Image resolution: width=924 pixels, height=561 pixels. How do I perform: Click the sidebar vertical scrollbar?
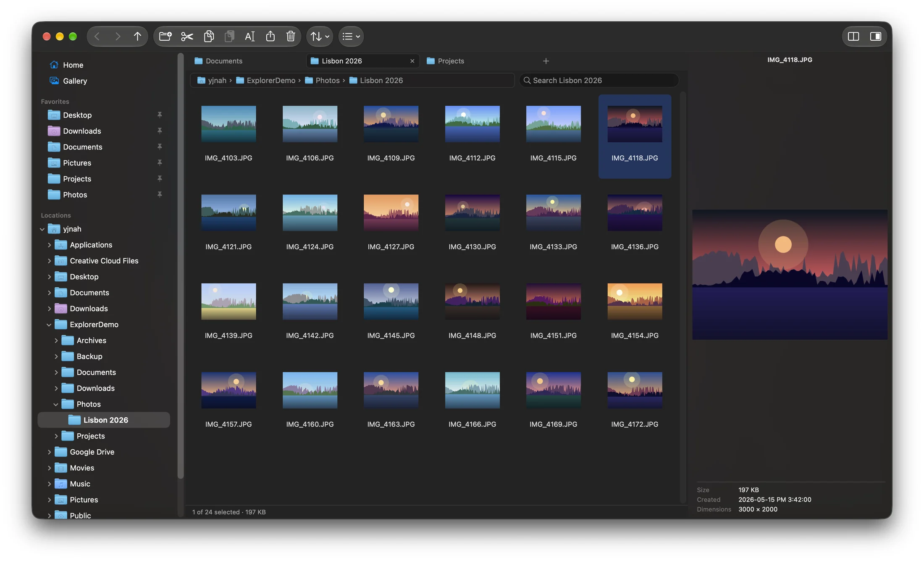[x=181, y=265]
